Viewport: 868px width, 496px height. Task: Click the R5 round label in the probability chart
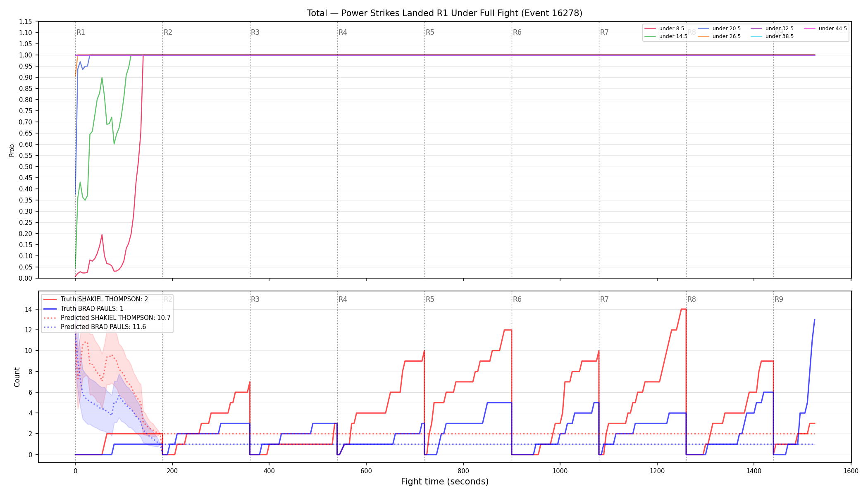430,32
